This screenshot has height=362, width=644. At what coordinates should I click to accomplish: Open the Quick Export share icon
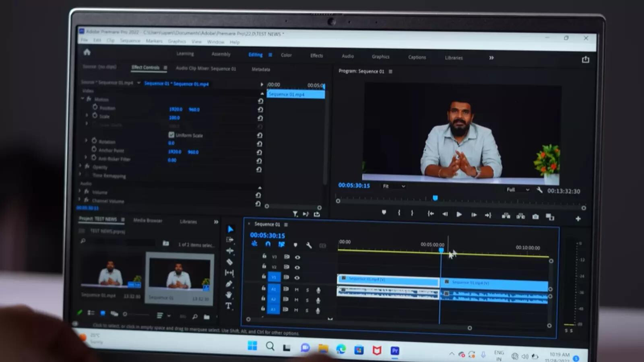pyautogui.click(x=586, y=60)
